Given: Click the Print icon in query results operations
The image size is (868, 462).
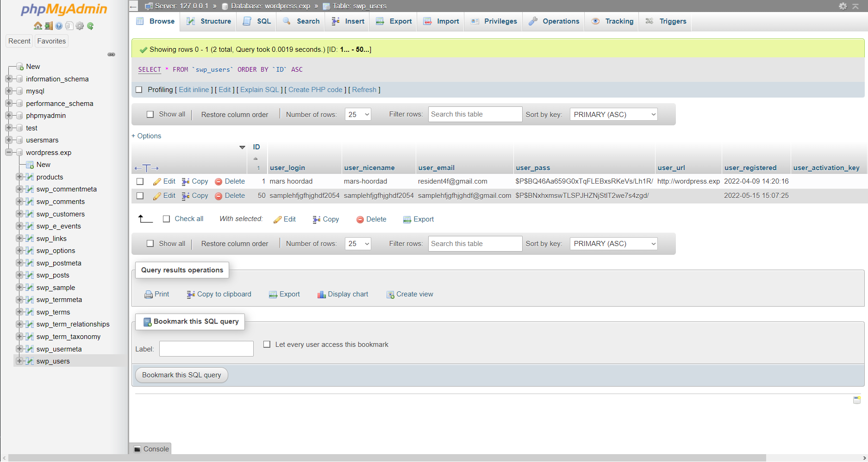Looking at the screenshot, I should (149, 295).
